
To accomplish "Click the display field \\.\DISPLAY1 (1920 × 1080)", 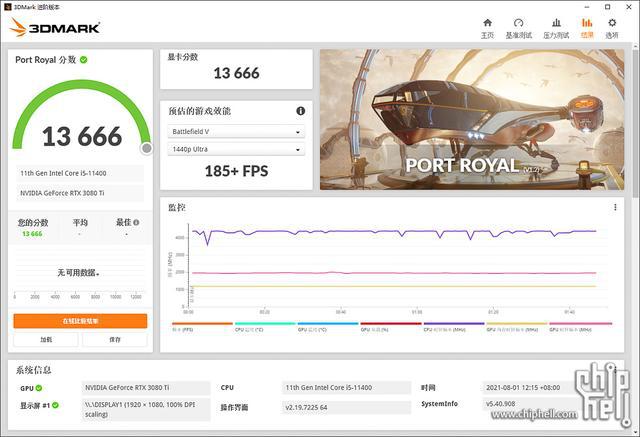I will [146, 409].
